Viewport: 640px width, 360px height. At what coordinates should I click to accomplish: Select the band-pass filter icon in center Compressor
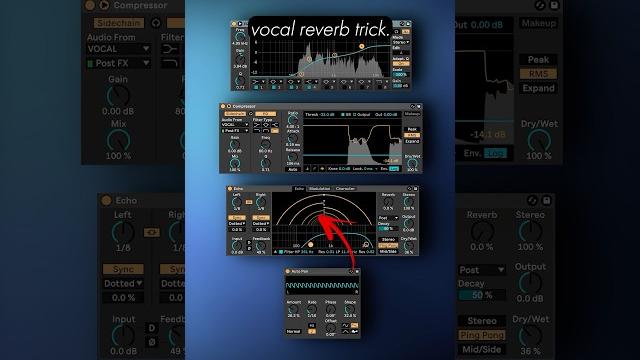(x=266, y=131)
